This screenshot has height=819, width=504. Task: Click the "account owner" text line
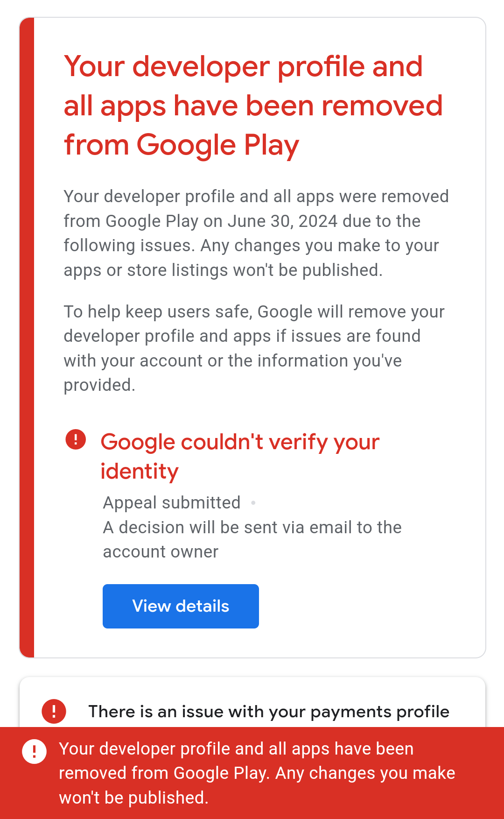[x=161, y=552]
